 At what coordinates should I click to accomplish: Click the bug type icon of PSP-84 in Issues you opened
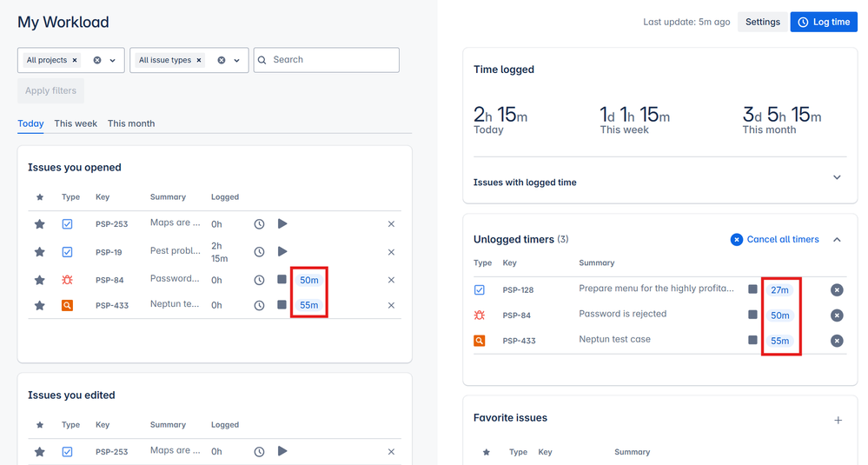[67, 280]
